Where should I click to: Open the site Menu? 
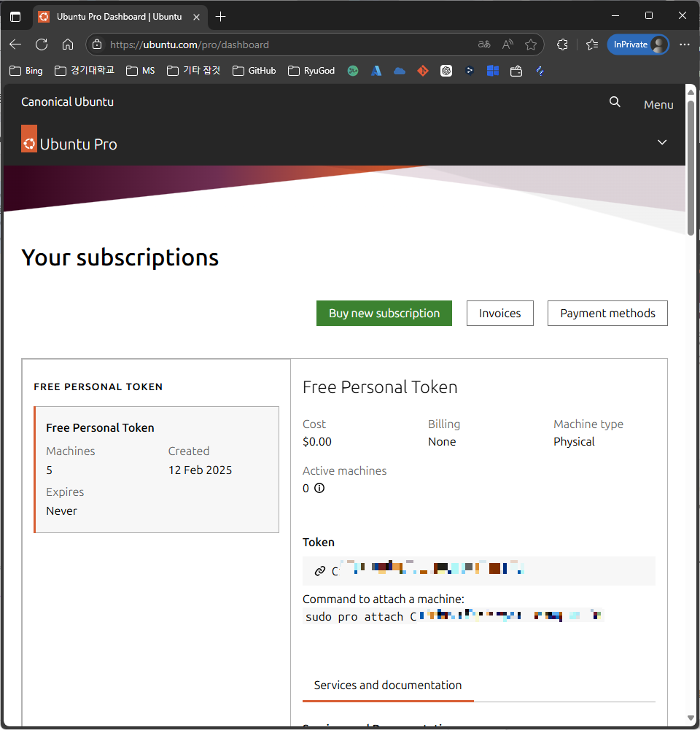pos(658,105)
